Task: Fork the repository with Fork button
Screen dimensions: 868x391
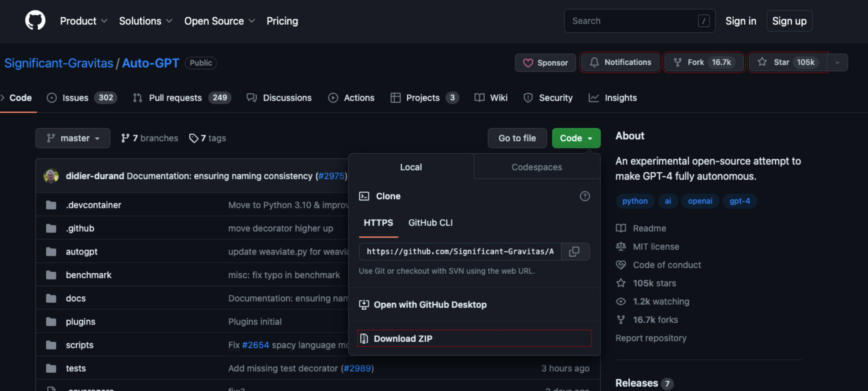Action: (x=704, y=62)
